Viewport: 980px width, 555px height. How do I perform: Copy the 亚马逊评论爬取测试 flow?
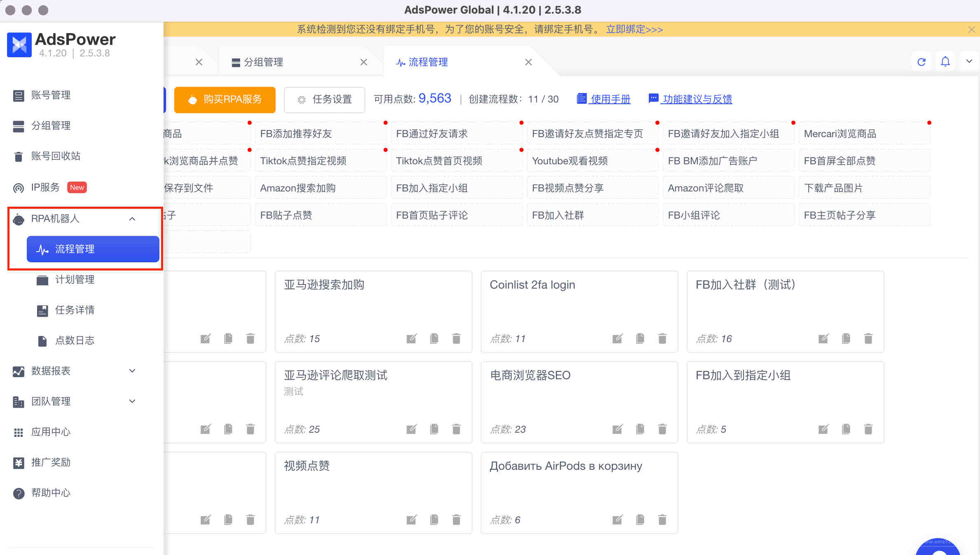(x=434, y=429)
